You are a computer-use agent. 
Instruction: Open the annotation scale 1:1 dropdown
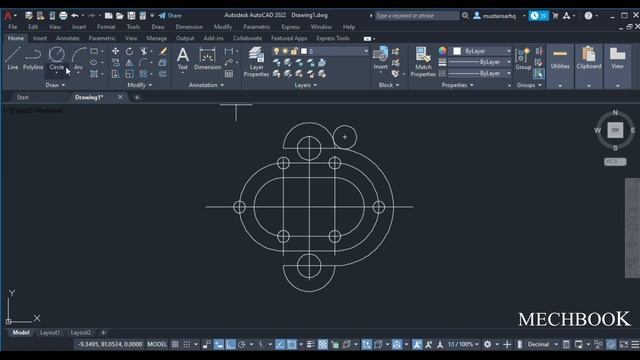point(463,344)
